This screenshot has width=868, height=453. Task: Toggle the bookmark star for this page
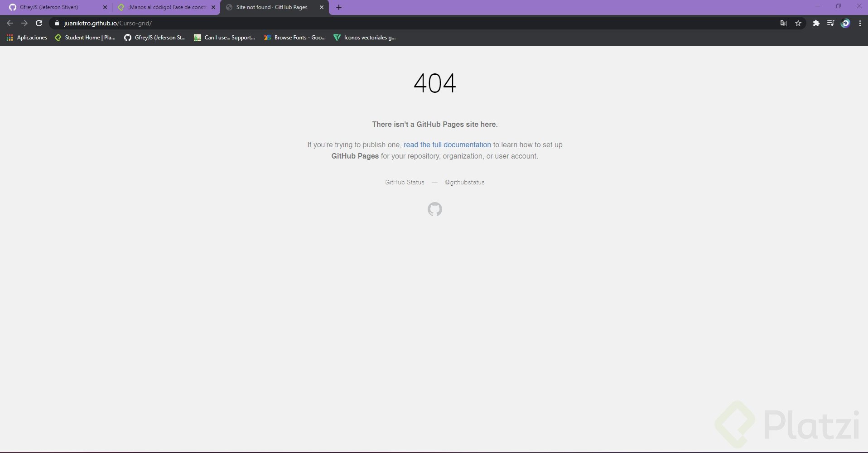tap(798, 23)
